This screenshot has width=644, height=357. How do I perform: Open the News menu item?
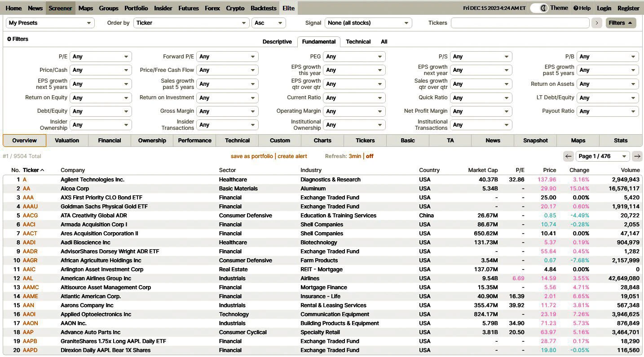pos(35,8)
